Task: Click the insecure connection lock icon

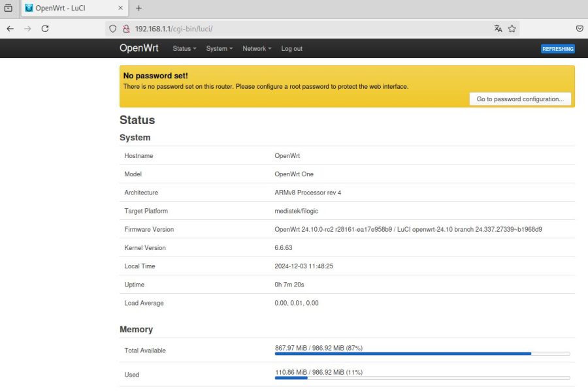Action: coord(126,29)
